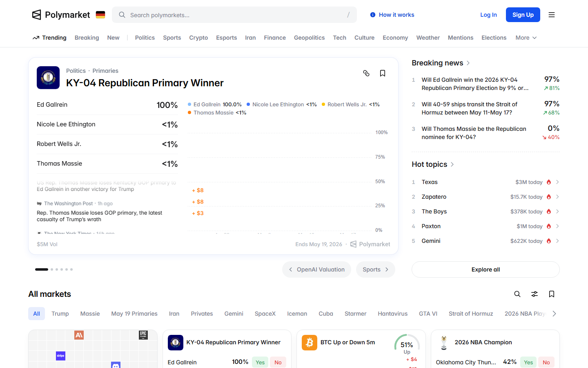The height and width of the screenshot is (368, 588).
Task: Click the Kentucky seal on small KY-04 card
Action: (176, 343)
